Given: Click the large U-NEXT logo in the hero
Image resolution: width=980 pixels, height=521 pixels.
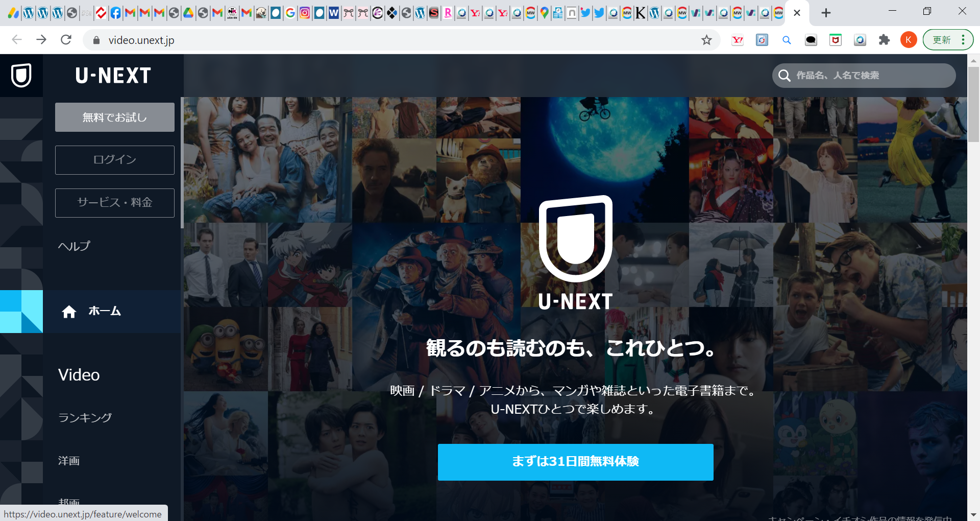Looking at the screenshot, I should coord(575,253).
